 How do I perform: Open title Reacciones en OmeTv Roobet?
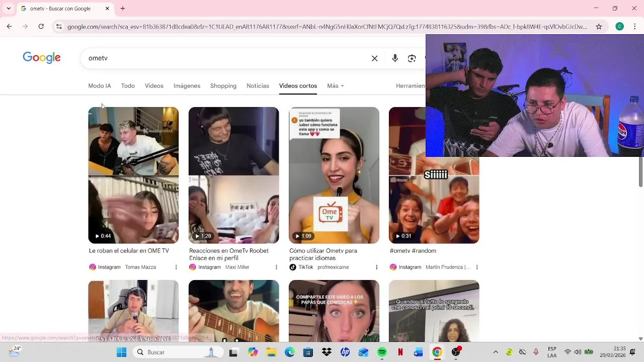(x=229, y=254)
